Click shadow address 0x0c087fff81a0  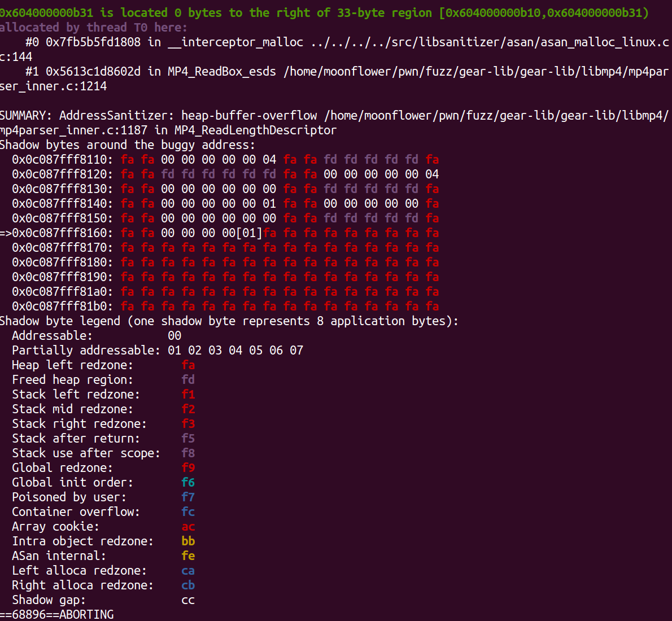coord(63,292)
